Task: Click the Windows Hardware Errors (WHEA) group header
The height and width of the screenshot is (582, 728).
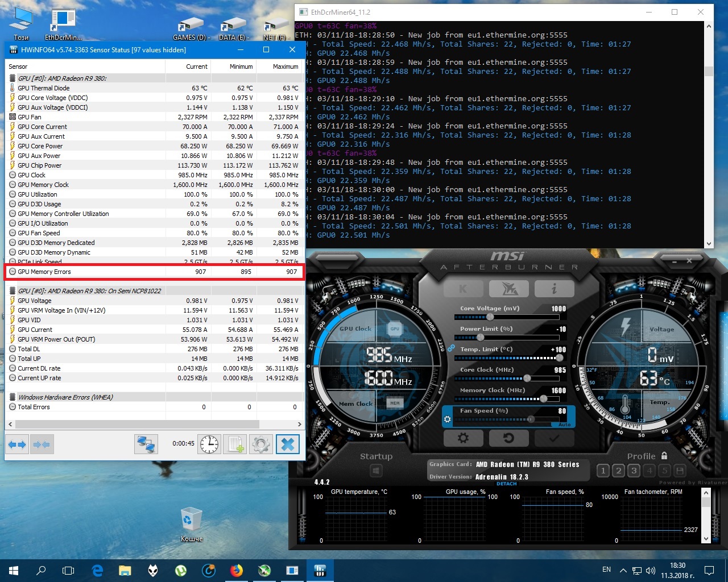Action: [x=154, y=397]
